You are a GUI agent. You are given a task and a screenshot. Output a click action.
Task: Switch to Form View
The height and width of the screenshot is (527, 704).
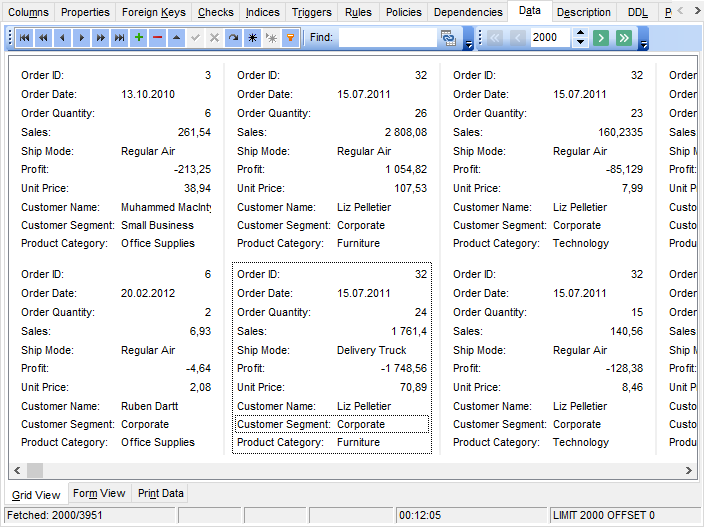[99, 493]
